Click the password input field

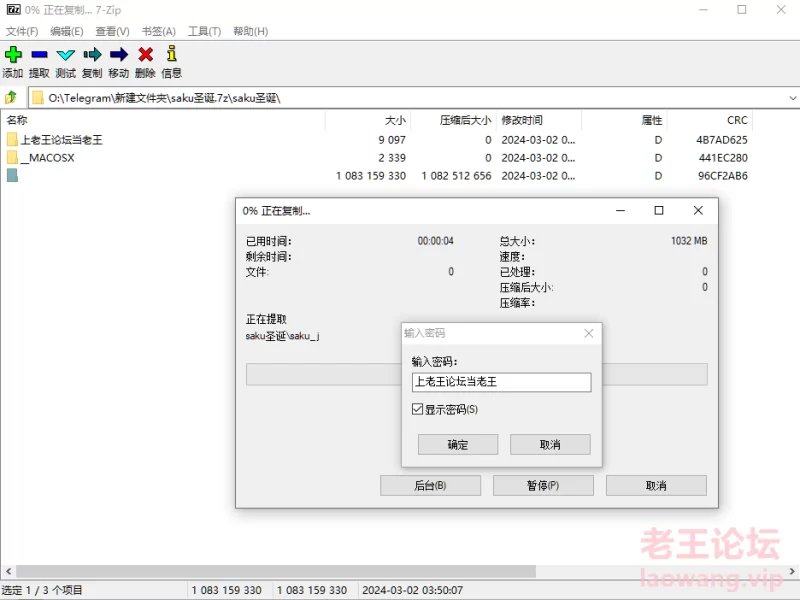tap(502, 382)
